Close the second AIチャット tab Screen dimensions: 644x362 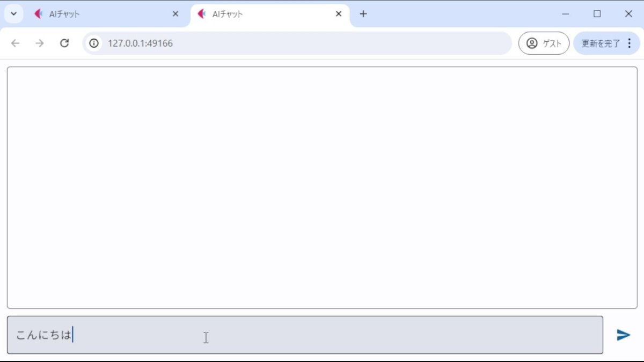point(339,14)
